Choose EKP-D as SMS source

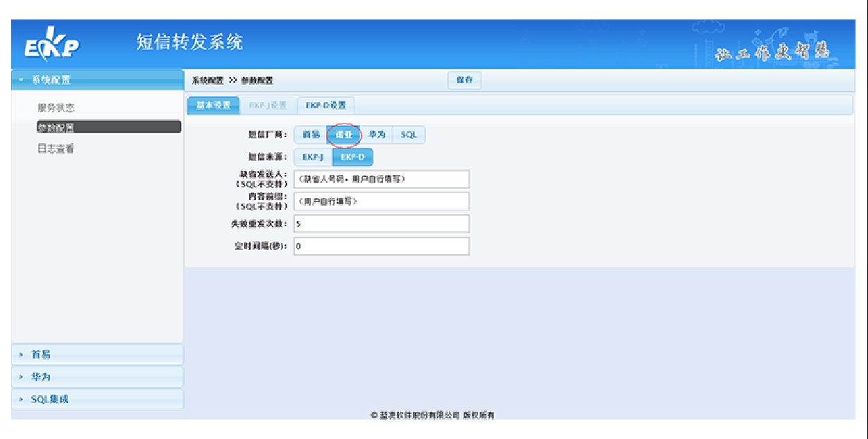coord(352,157)
